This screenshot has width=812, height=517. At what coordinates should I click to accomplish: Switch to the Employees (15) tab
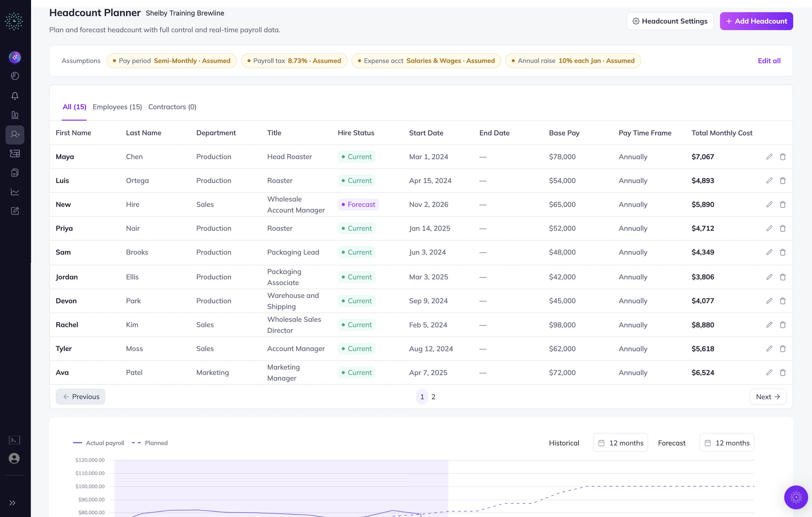[x=117, y=107]
